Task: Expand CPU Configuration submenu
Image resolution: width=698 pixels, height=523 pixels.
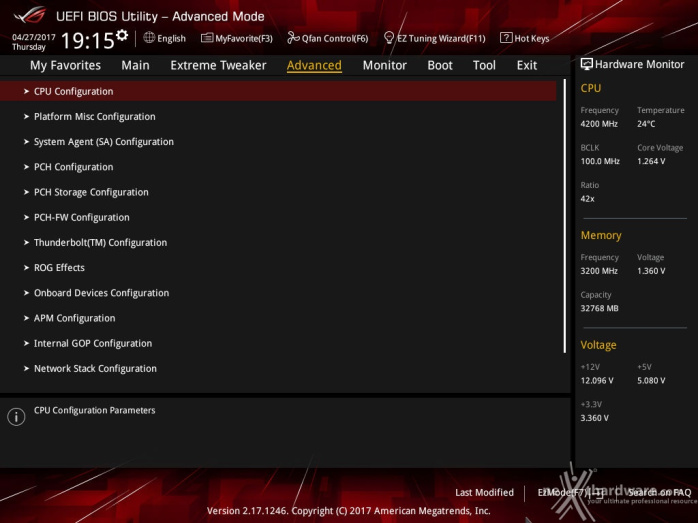Action: 278,91
